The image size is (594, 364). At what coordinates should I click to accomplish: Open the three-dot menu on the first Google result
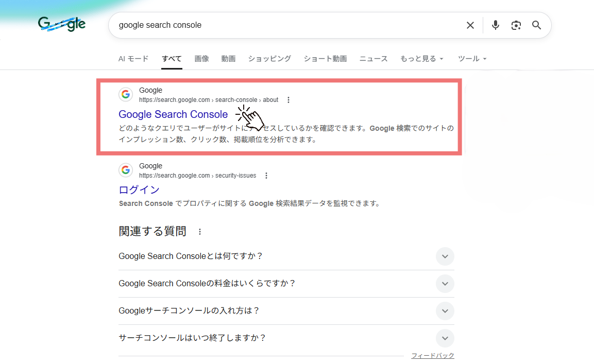[x=288, y=99]
